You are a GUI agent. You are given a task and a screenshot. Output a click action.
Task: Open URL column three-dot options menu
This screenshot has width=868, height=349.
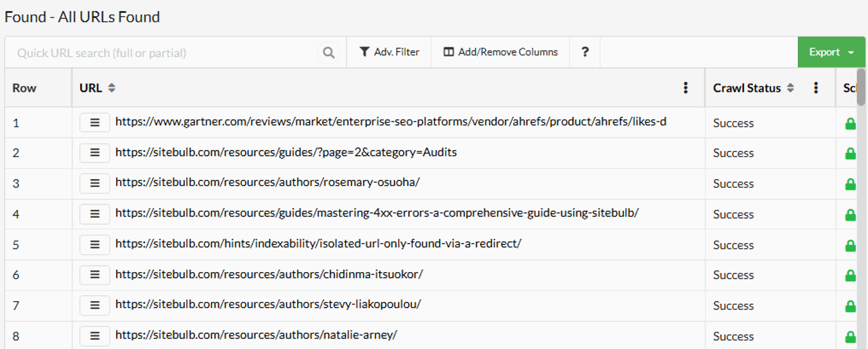point(685,88)
